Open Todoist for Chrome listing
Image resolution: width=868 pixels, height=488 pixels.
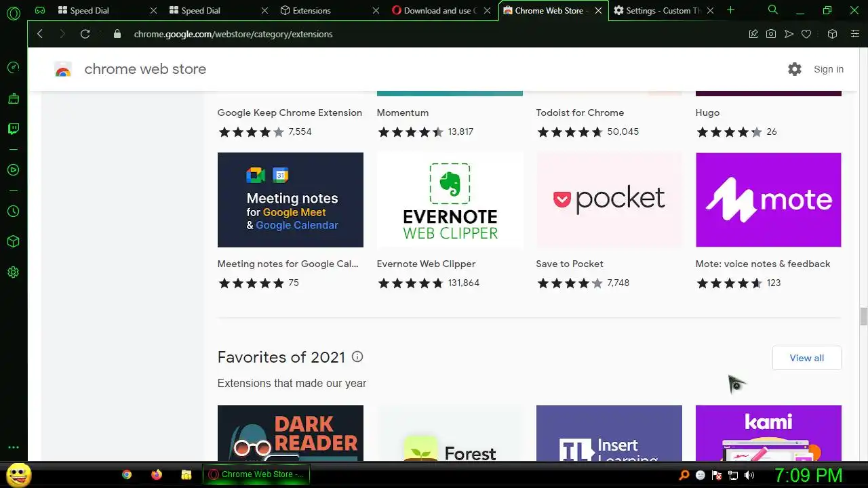580,113
